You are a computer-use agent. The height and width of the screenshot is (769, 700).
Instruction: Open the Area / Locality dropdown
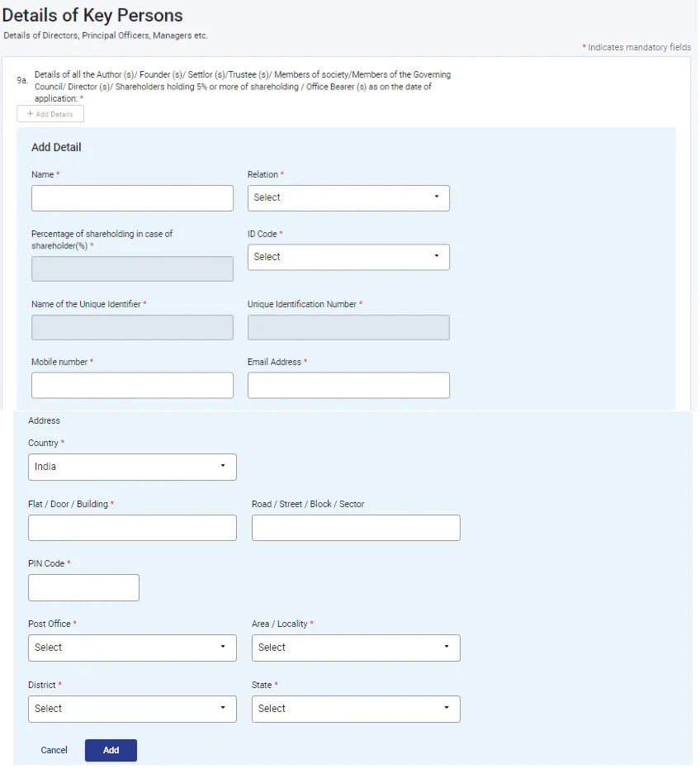pyautogui.click(x=356, y=648)
